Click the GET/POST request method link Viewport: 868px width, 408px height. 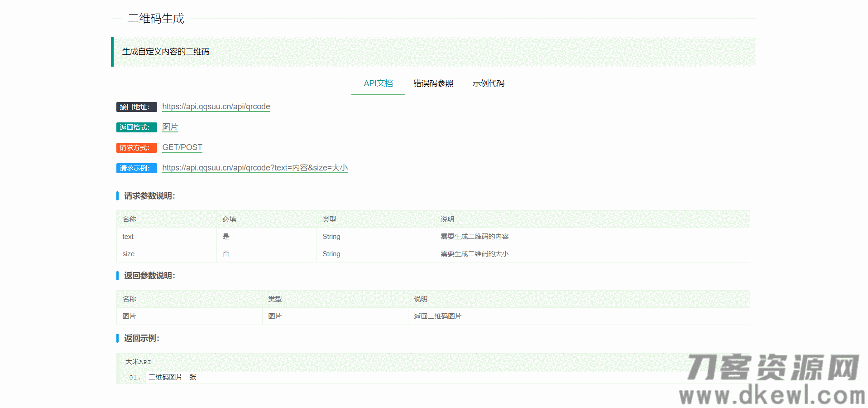tap(182, 147)
